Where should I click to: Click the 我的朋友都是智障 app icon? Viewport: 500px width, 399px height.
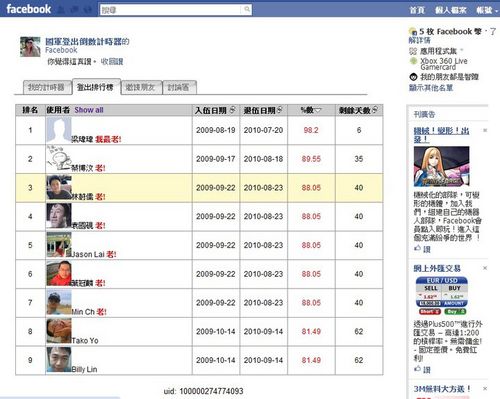[413, 77]
